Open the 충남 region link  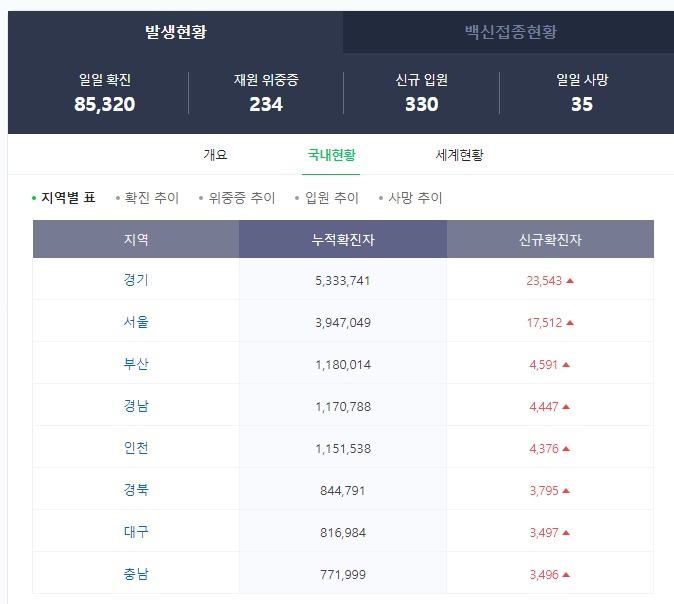[x=136, y=574]
